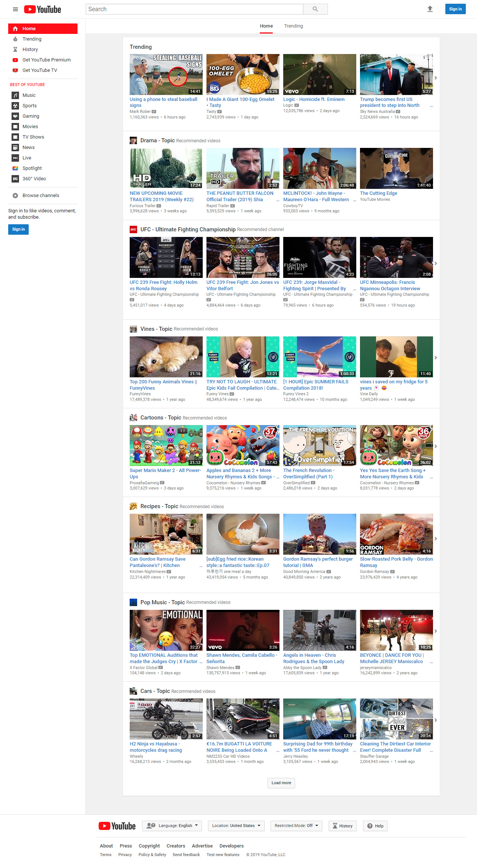Viewport: 477px width, 868px height.
Task: Open 'Logic - Homicide ft. Eminem' title
Action: click(x=314, y=99)
